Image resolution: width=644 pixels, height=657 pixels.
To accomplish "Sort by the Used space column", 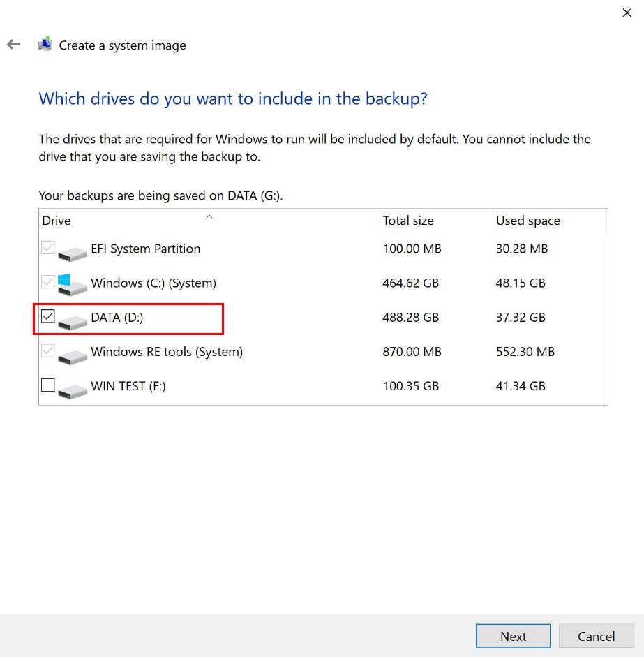I will coord(550,221).
